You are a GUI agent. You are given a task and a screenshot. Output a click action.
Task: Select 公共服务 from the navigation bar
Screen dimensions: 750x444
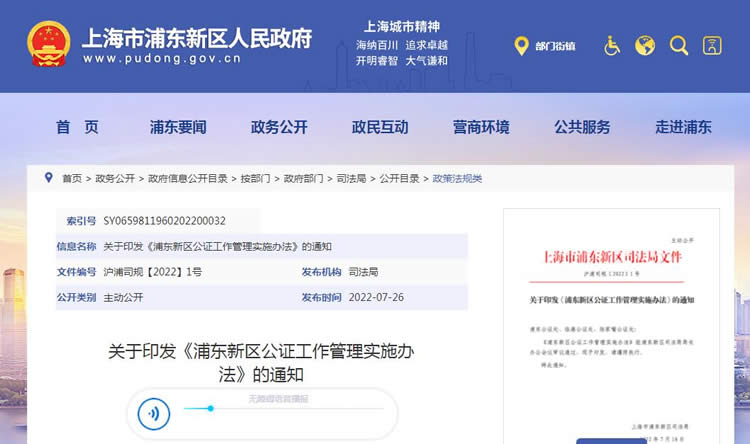pos(582,127)
